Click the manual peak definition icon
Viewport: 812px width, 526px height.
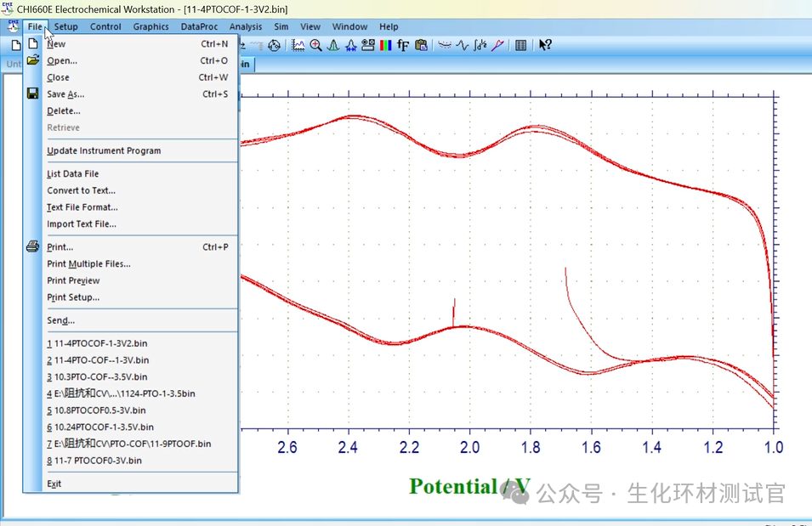click(x=333, y=46)
